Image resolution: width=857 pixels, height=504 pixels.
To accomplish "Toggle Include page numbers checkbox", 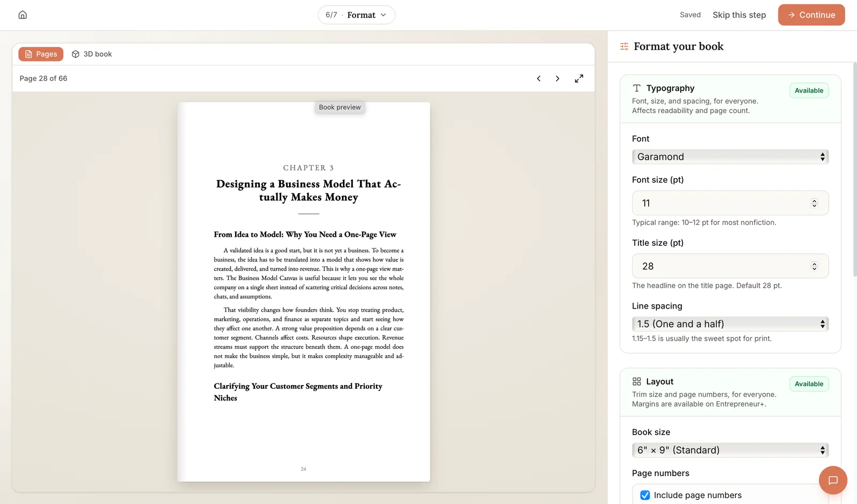I will tap(645, 495).
